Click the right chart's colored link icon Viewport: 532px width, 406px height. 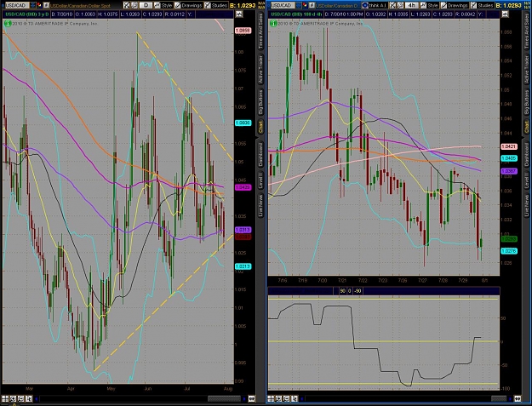305,5
